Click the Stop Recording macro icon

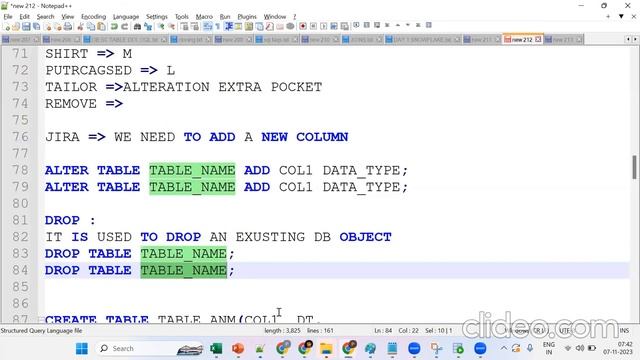pyautogui.click(x=313, y=27)
